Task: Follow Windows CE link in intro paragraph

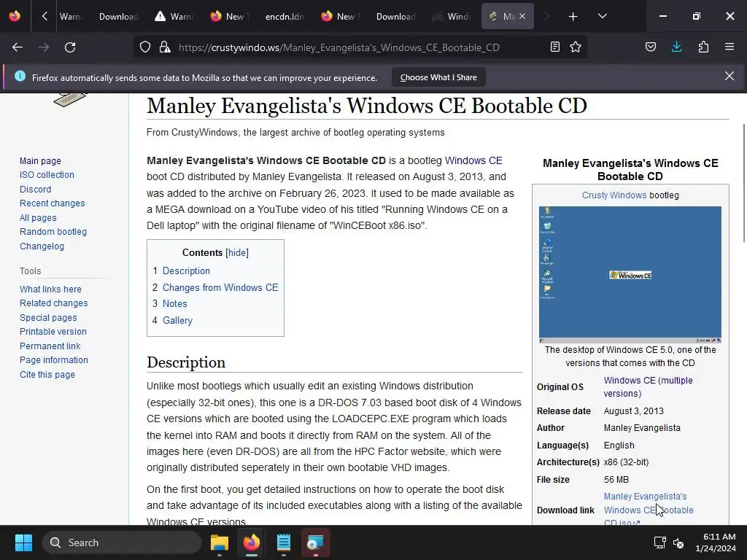Action: 473,160
